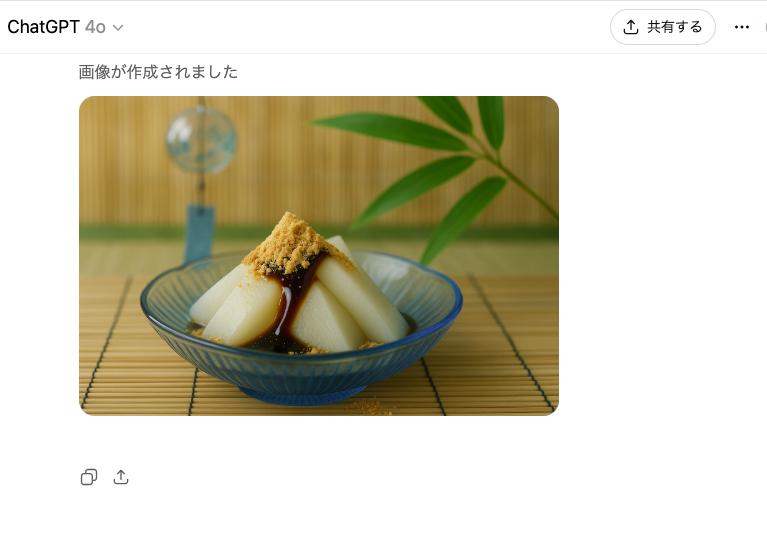Image resolution: width=767 pixels, height=537 pixels.
Task: Open the ChatGPT 4o model selector
Action: click(x=65, y=27)
